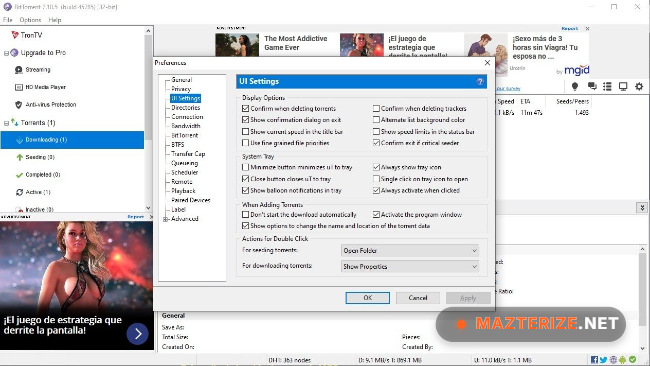This screenshot has width=650, height=366.
Task: Show Completed (0) torrents
Action: pos(38,175)
